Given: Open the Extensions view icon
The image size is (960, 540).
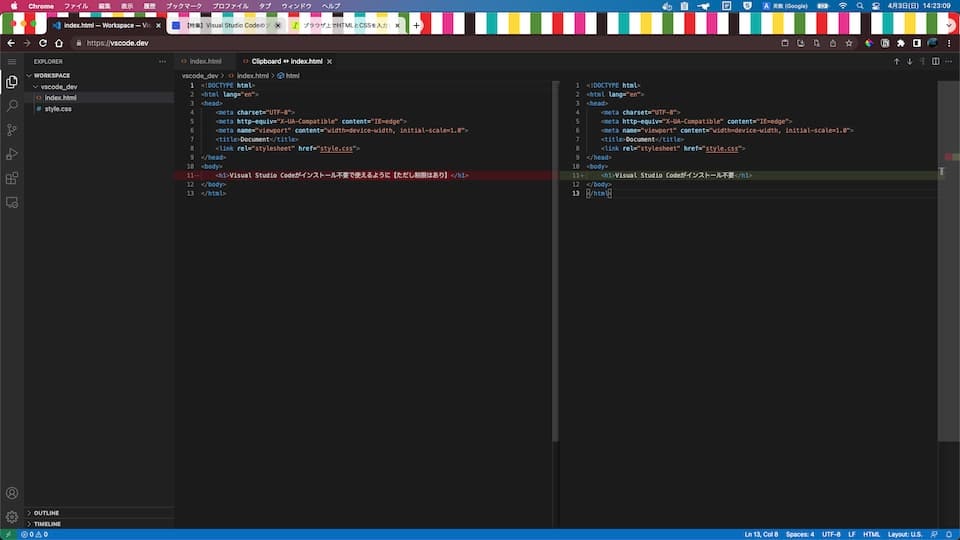Looking at the screenshot, I should [12, 178].
